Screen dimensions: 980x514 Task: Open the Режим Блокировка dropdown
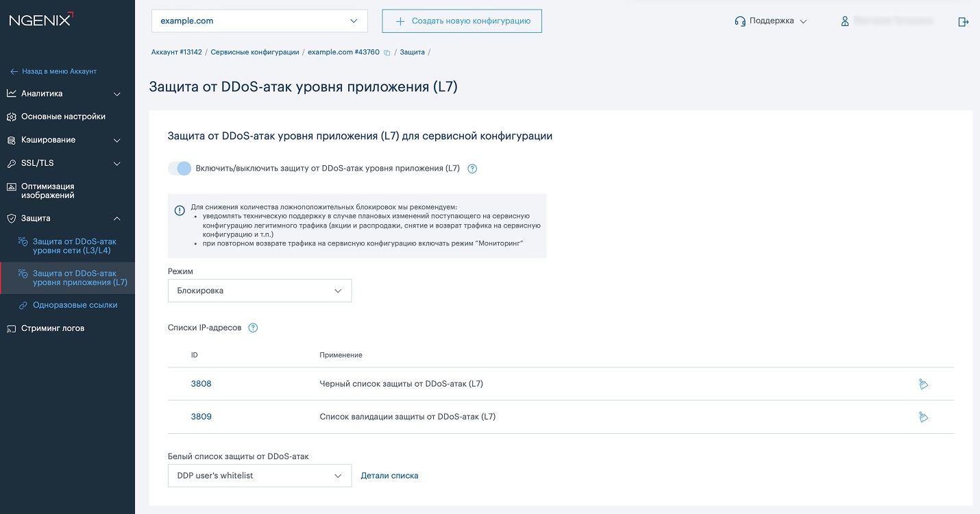259,291
